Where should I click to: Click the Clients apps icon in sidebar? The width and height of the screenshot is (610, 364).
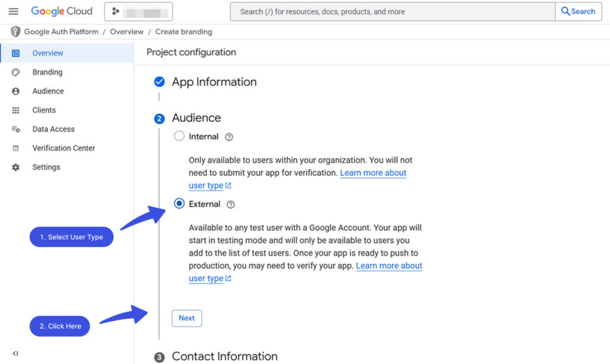[15, 110]
